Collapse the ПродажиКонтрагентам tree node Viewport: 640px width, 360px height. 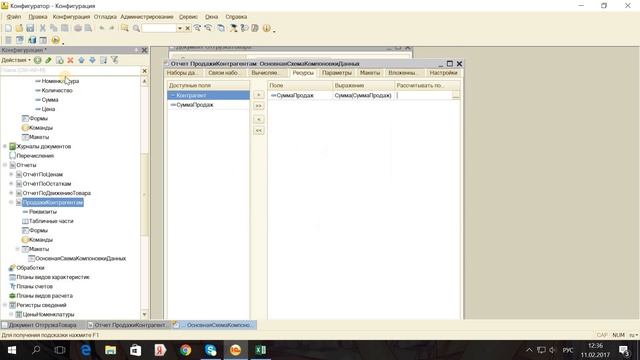(11, 202)
